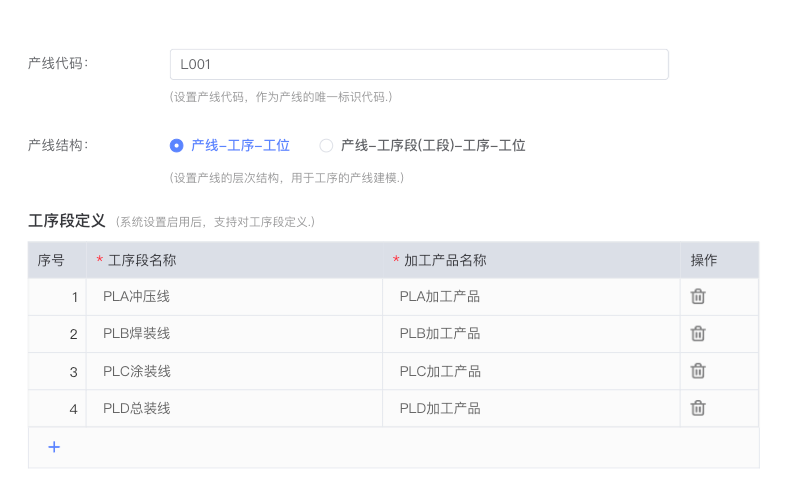The height and width of the screenshot is (482, 809).
Task: Click the 操作 column header
Action: click(x=704, y=260)
